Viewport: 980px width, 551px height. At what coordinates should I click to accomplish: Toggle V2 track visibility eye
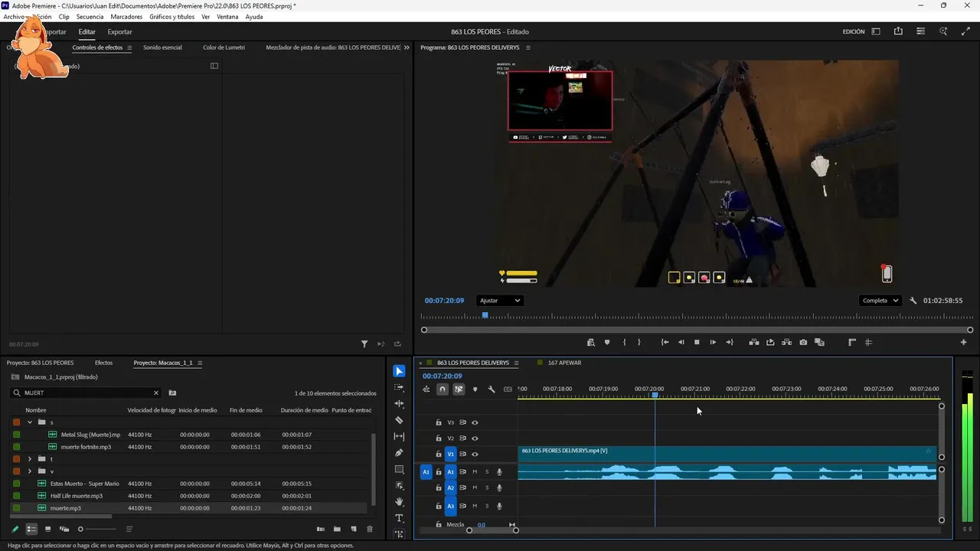[475, 439]
